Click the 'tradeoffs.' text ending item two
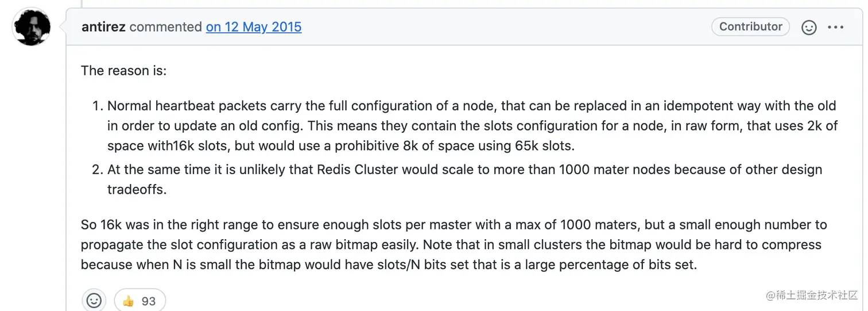868x311 pixels. pos(137,190)
